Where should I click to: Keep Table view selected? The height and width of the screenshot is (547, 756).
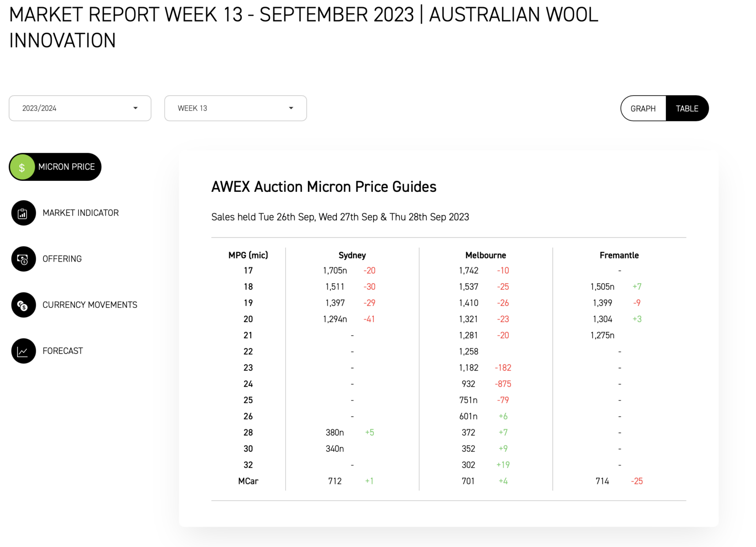click(687, 108)
